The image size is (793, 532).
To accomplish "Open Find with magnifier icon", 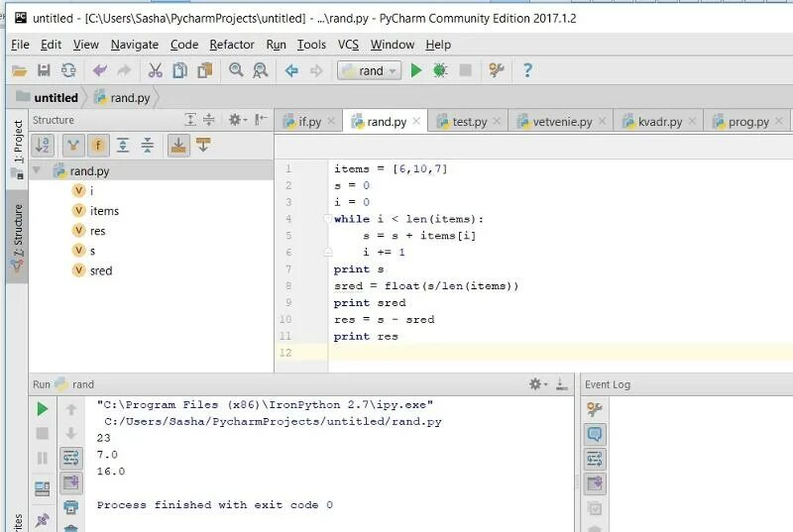I will [x=236, y=70].
